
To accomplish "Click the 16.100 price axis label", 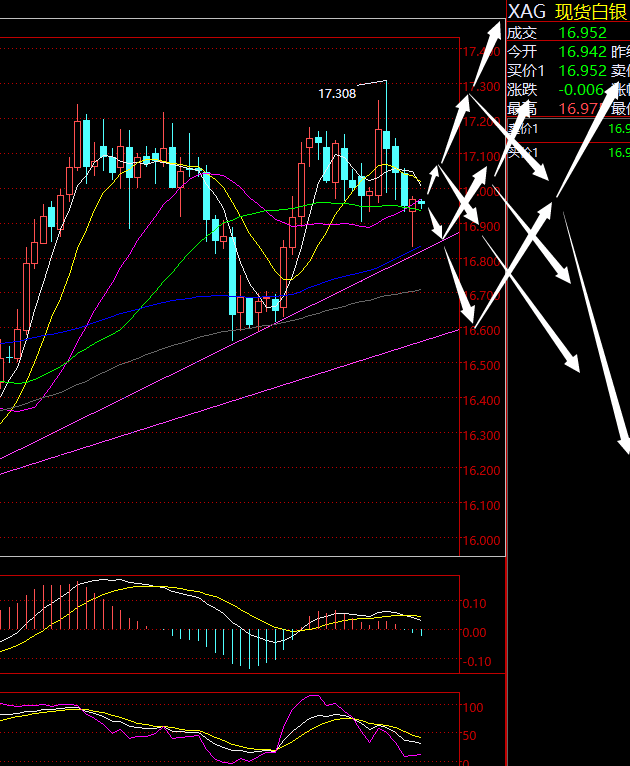I will pos(481,506).
